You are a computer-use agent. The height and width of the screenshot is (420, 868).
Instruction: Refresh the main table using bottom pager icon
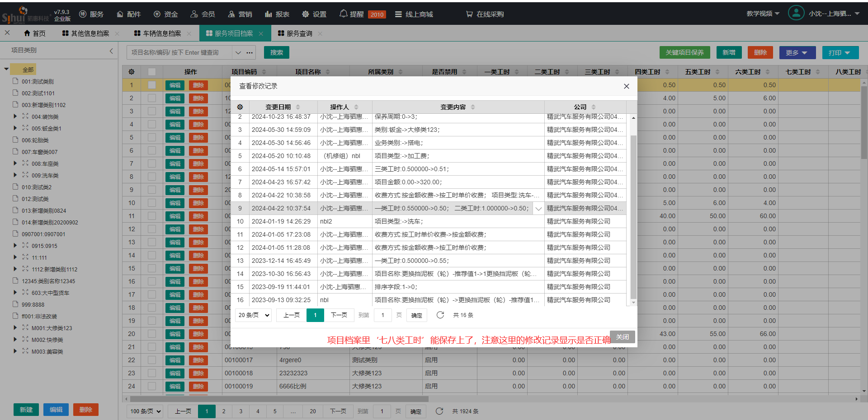pos(439,411)
